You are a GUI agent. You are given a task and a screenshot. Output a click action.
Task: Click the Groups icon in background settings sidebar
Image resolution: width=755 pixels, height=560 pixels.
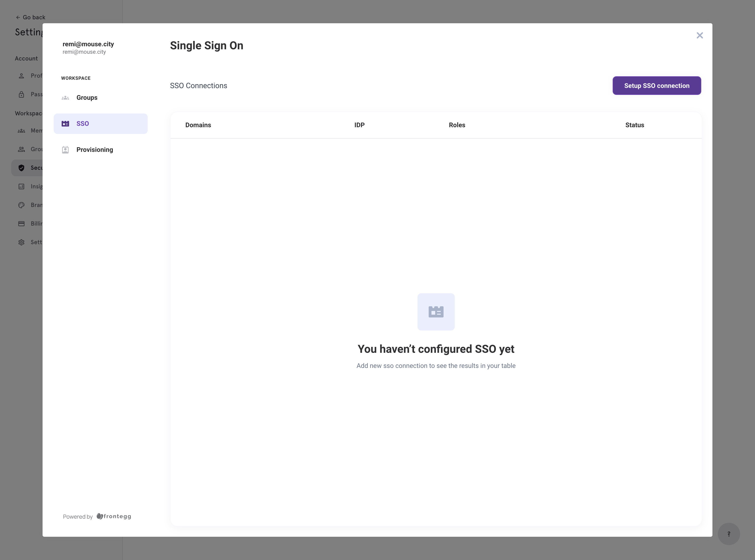pos(21,149)
